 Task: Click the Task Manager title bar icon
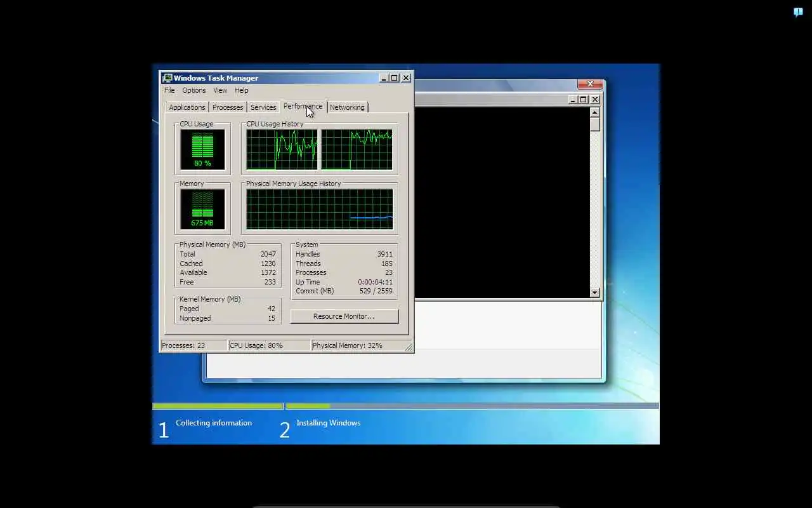coord(167,78)
